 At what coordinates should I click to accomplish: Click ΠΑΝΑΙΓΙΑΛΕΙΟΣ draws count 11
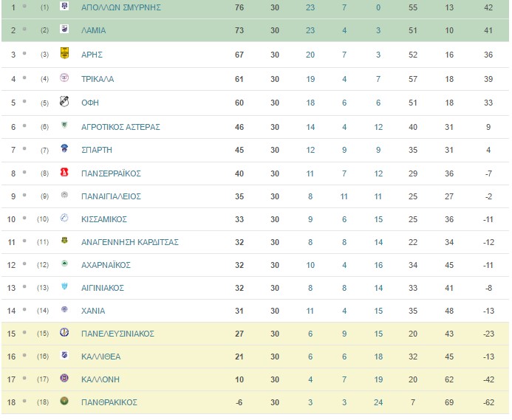click(344, 196)
